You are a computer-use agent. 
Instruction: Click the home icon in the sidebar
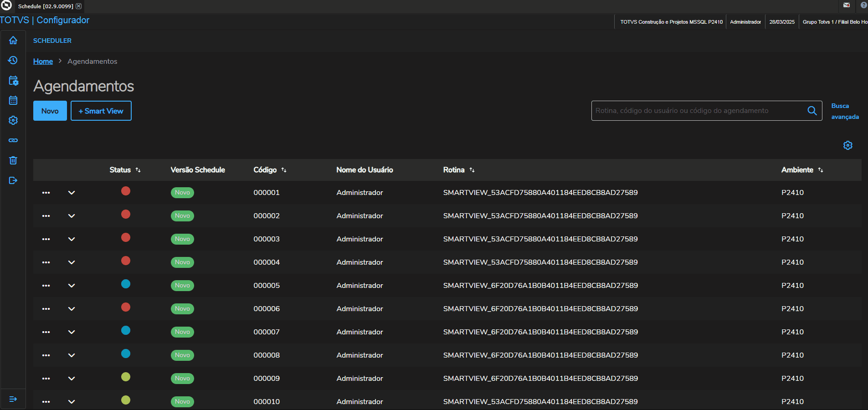pyautogui.click(x=13, y=41)
